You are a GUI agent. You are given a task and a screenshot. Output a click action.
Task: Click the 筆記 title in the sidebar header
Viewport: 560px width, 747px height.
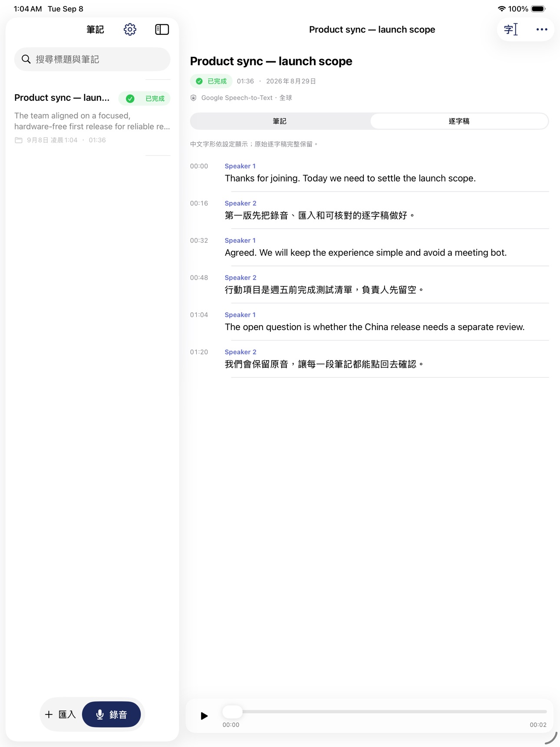[95, 30]
